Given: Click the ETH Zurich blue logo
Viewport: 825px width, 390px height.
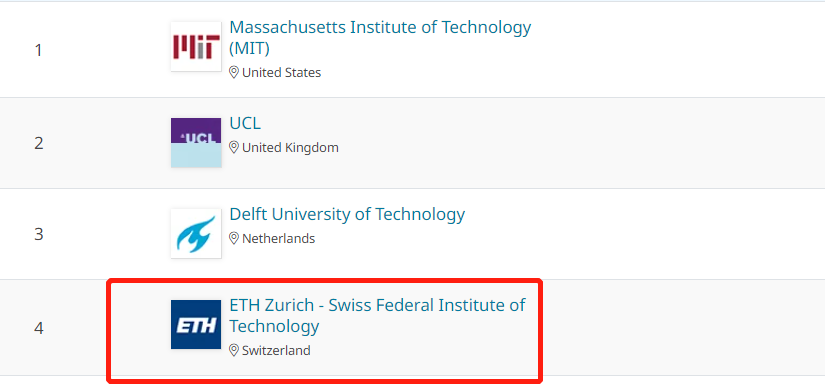Looking at the screenshot, I should click(x=196, y=325).
